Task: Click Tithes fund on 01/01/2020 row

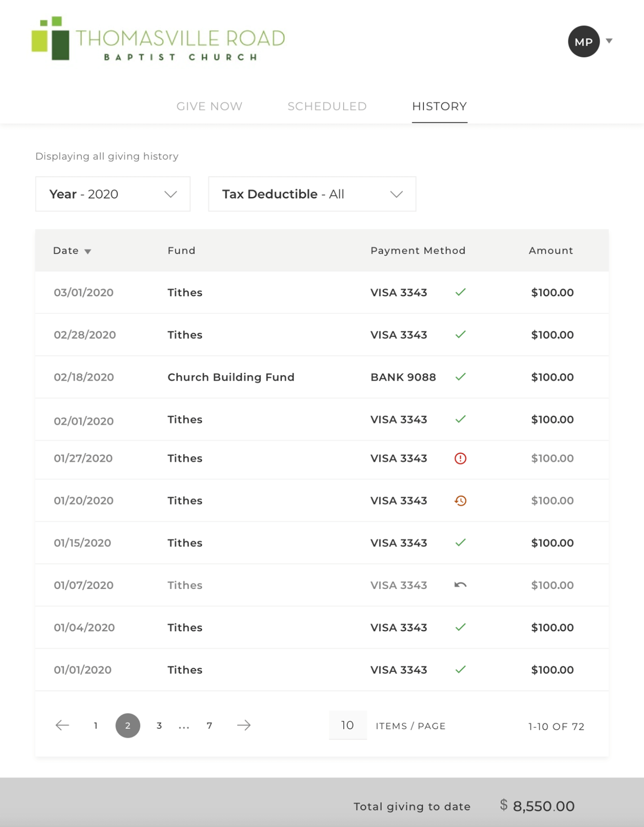Action: [185, 670]
